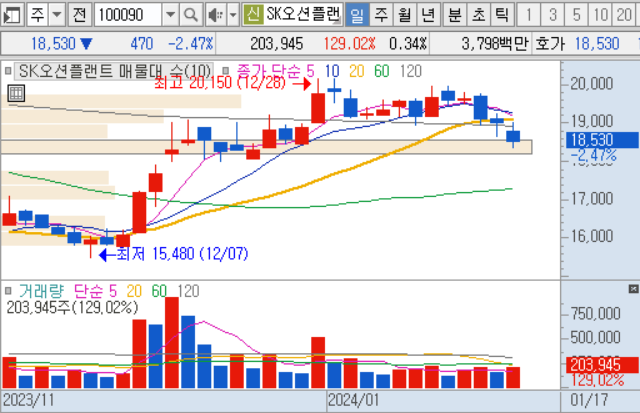The height and width of the screenshot is (413, 640).
Task: Click the 18,530 price tag on axis
Action: coord(602,140)
